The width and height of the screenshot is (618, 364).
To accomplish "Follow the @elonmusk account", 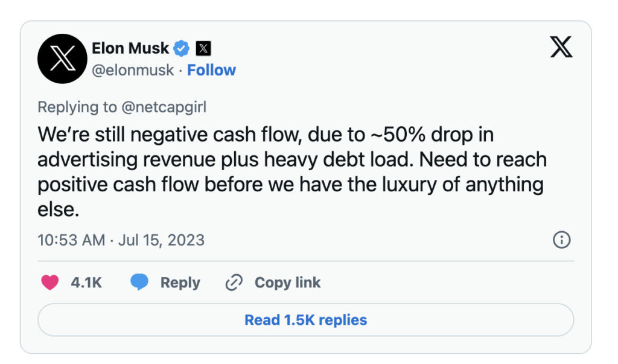I will [x=211, y=70].
